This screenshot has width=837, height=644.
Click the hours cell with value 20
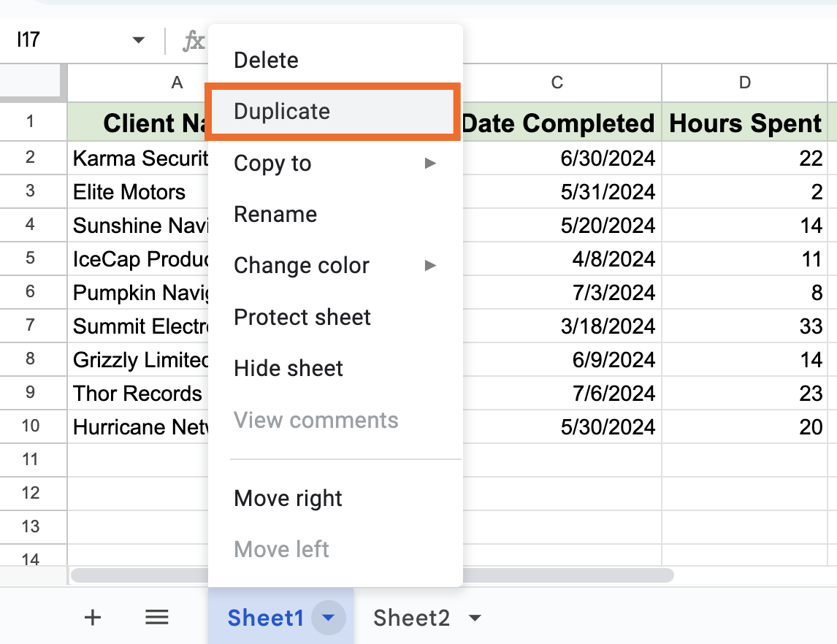[x=745, y=427]
